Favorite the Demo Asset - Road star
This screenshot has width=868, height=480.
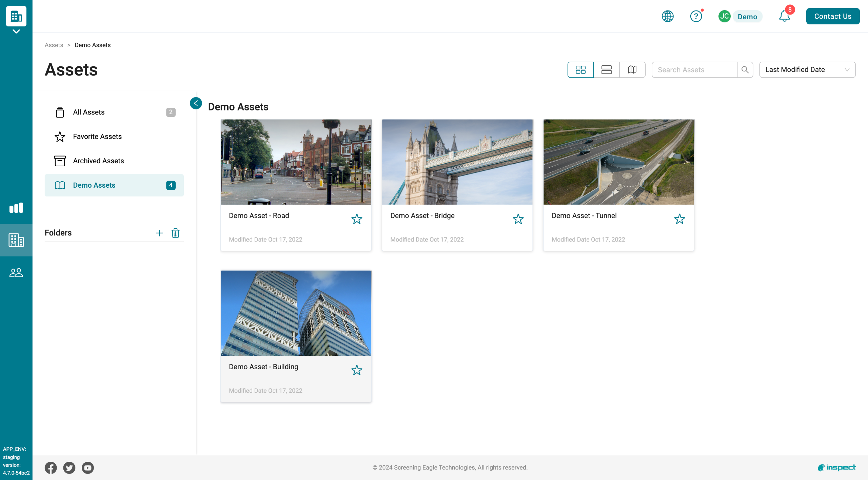tap(357, 219)
